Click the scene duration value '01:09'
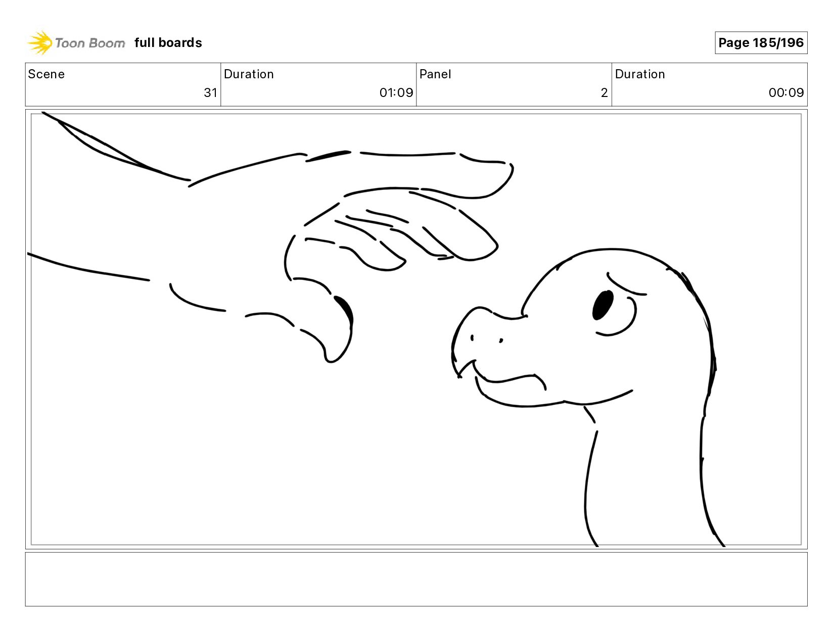 [x=396, y=92]
